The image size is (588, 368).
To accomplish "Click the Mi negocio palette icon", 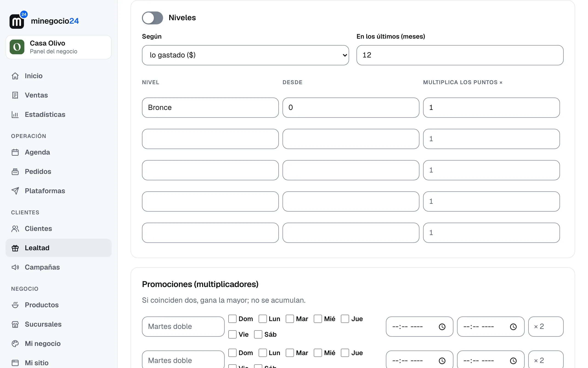I will click(x=15, y=344).
